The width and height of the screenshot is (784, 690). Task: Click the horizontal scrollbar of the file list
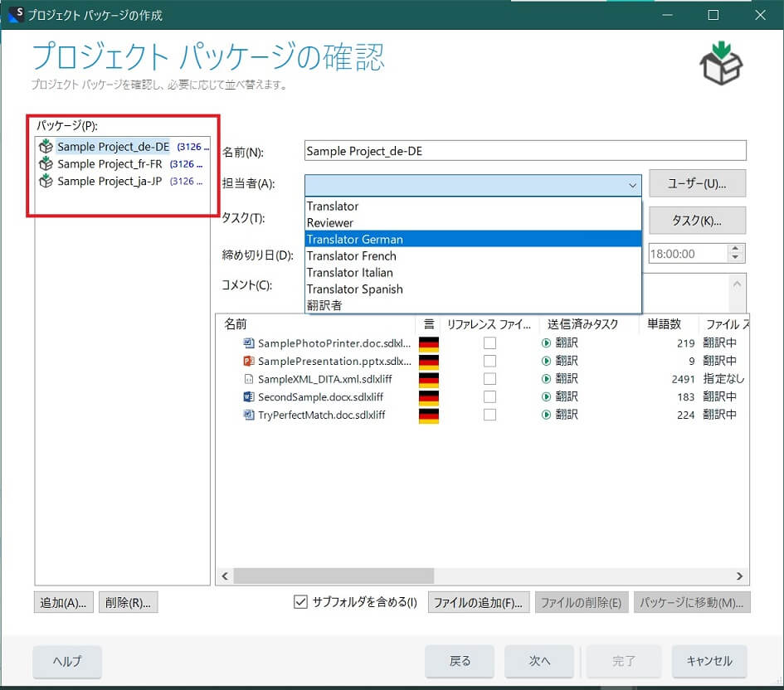point(332,576)
